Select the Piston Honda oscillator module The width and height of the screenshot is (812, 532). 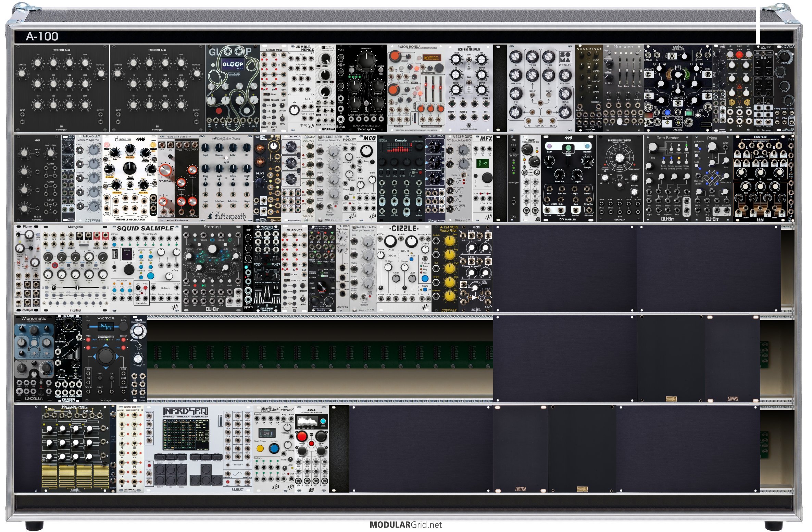[416, 88]
